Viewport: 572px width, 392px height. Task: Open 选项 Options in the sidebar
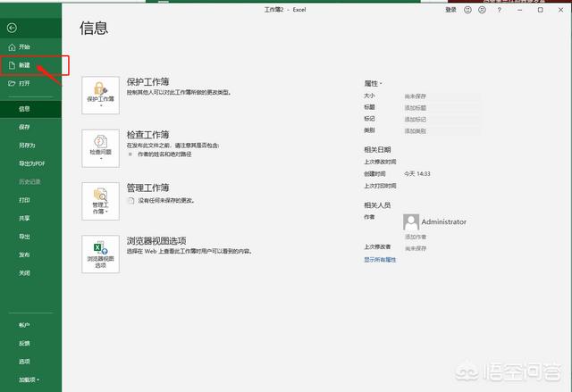pyautogui.click(x=24, y=361)
